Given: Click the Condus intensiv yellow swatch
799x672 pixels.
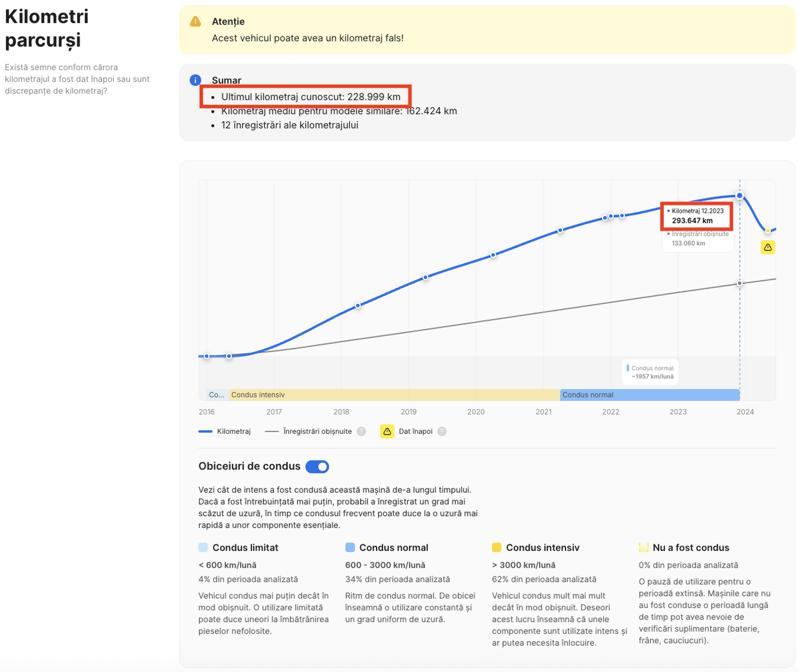Looking at the screenshot, I should click(x=496, y=547).
